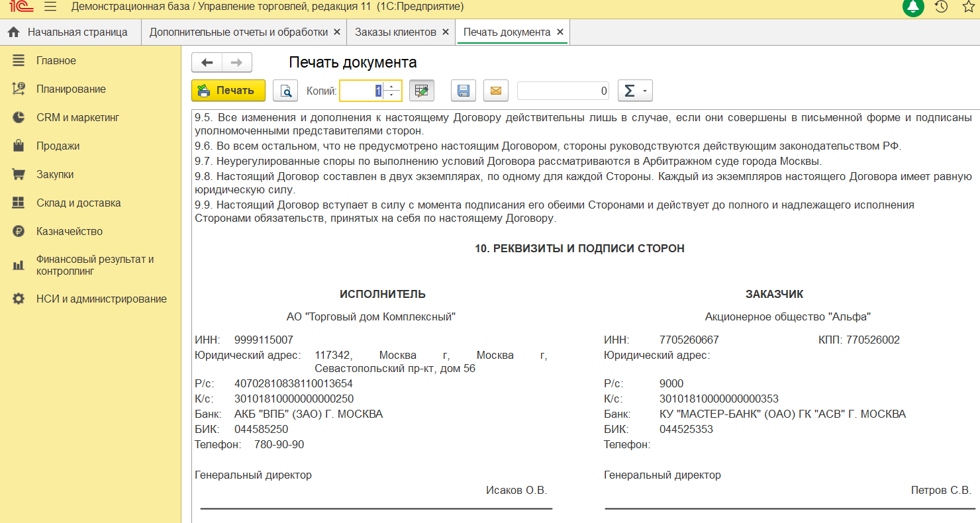Viewport: 980px width, 523px height.
Task: Switch to Начальная страница tab
Action: click(x=70, y=32)
